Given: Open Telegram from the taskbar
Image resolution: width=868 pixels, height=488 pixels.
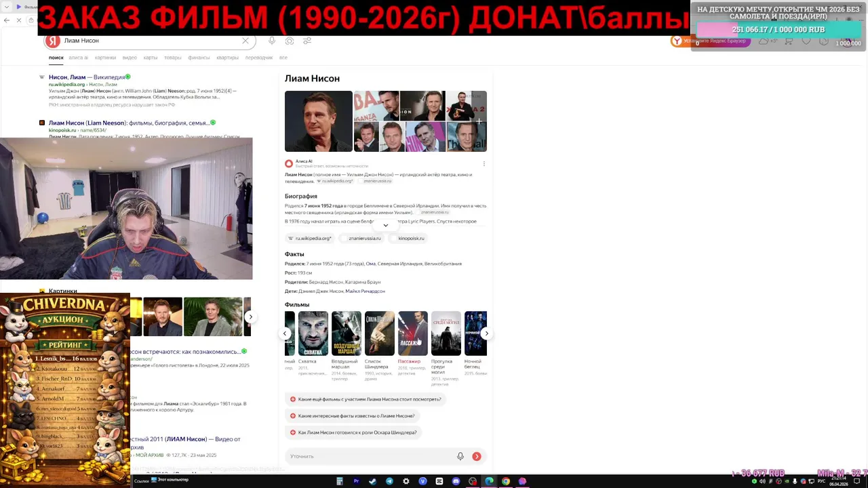Looking at the screenshot, I should [389, 481].
